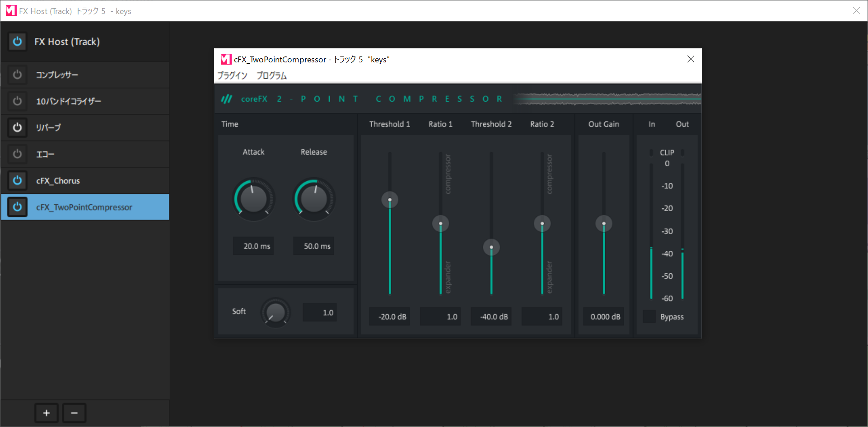Click the Release 50.0 ms value field
Image resolution: width=868 pixels, height=427 pixels.
click(314, 246)
